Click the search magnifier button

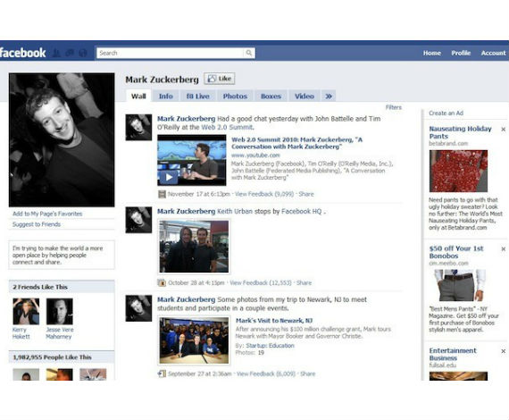(249, 53)
